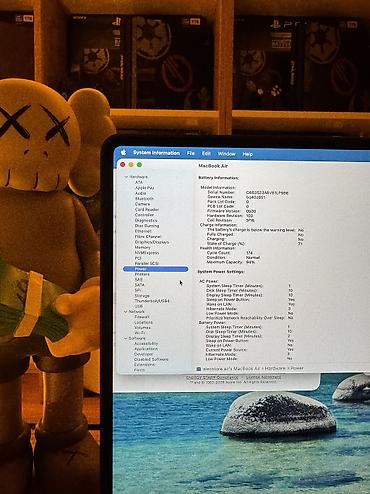Select Controller in the sidebar

[144, 215]
